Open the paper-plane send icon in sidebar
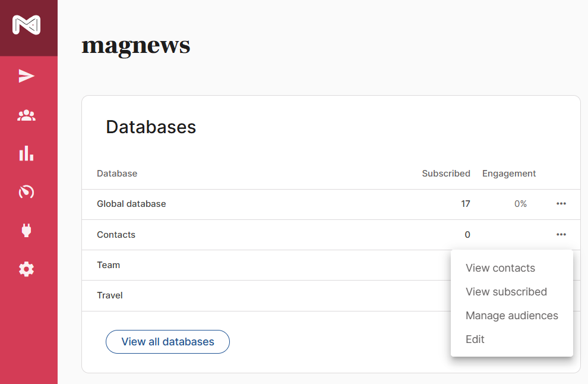Screen dimensions: 588x384 click(x=26, y=76)
